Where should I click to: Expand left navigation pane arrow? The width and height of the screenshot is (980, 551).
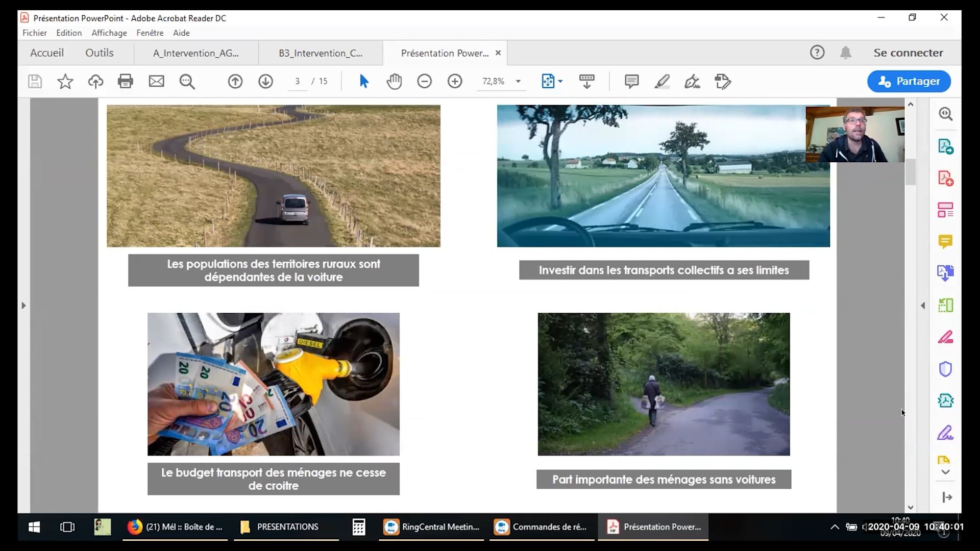pyautogui.click(x=23, y=306)
